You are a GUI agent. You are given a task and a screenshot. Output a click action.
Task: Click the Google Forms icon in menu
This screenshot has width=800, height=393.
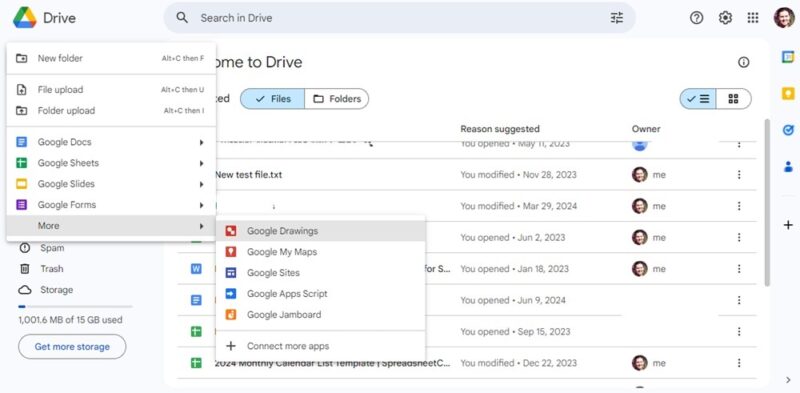point(21,205)
